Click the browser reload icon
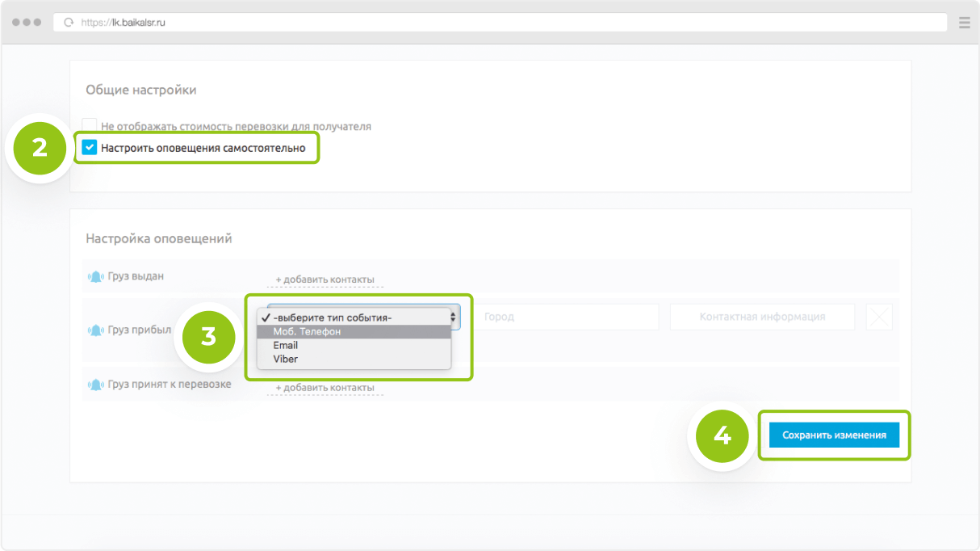The image size is (980, 551). point(69,23)
